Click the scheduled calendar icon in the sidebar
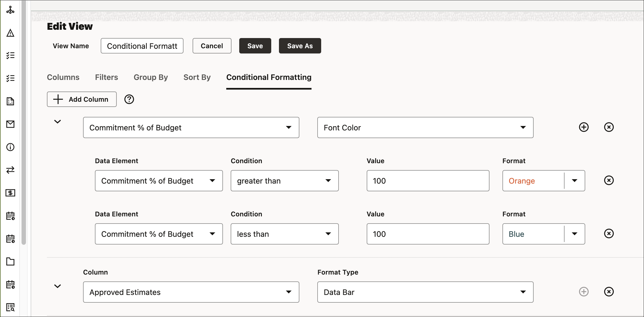Viewport: 644px width, 317px height. click(10, 216)
